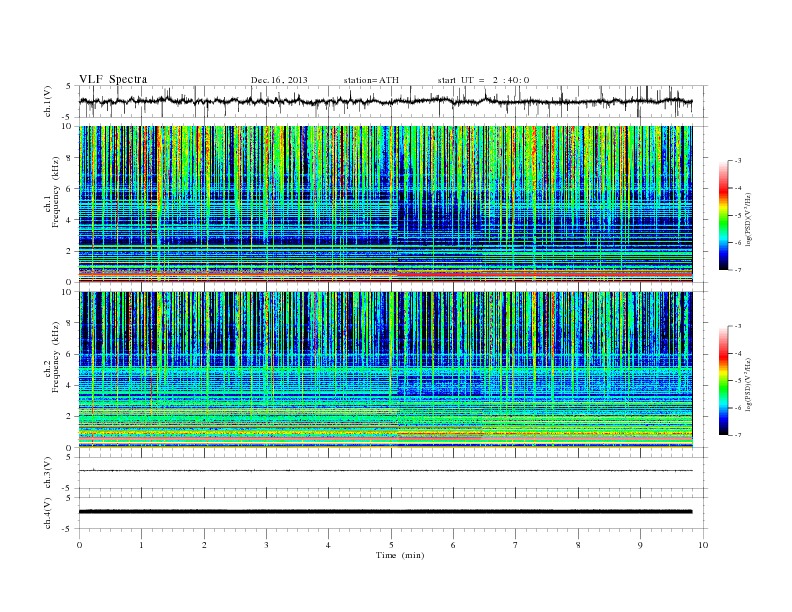Click the "5" tick on ch.4(V) axis
Screen dimensions: 792x612
tap(69, 498)
